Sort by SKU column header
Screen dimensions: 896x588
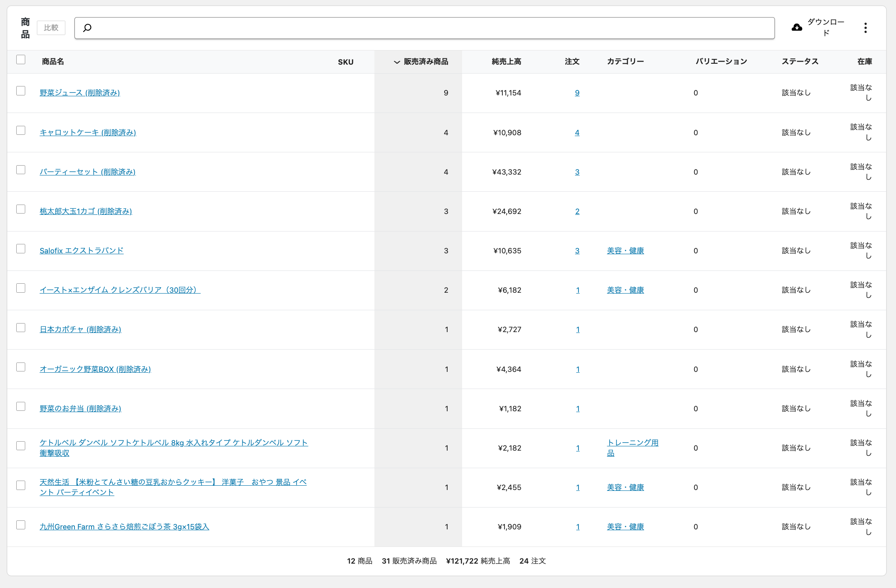click(x=345, y=62)
